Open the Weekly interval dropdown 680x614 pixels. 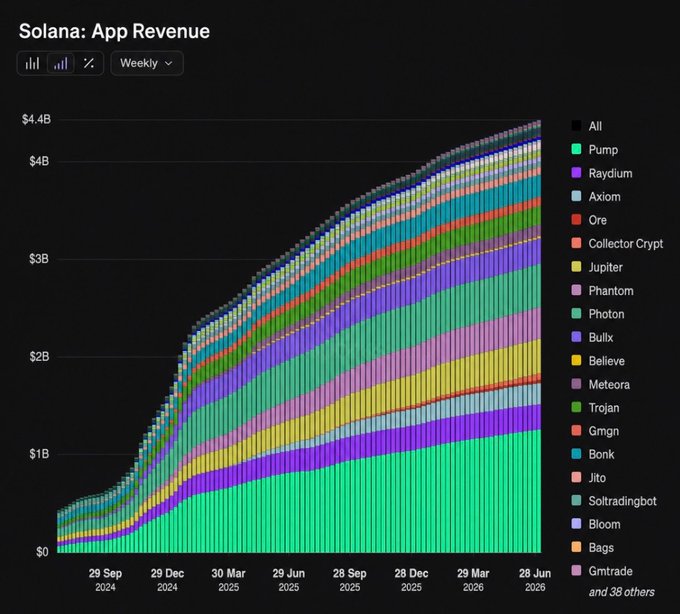click(147, 63)
